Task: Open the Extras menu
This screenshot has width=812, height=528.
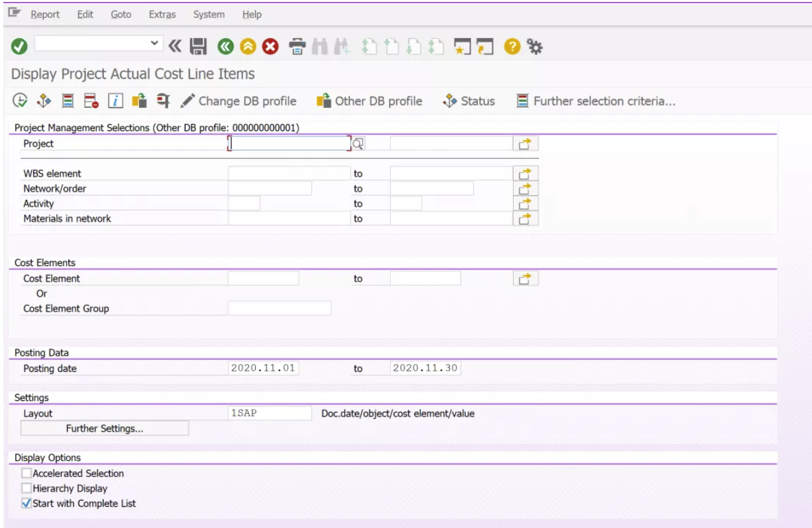Action: pos(161,14)
